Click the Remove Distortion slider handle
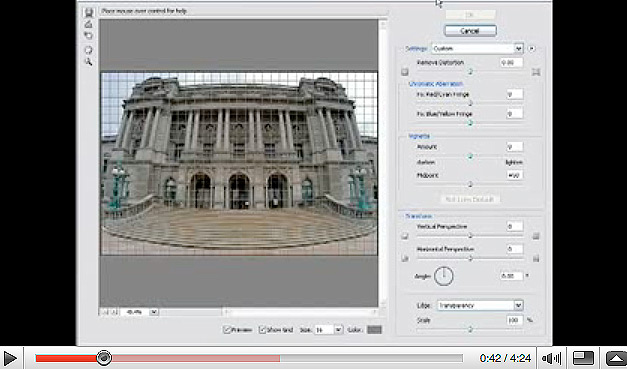Screen dimensions: 627x369 470,72
